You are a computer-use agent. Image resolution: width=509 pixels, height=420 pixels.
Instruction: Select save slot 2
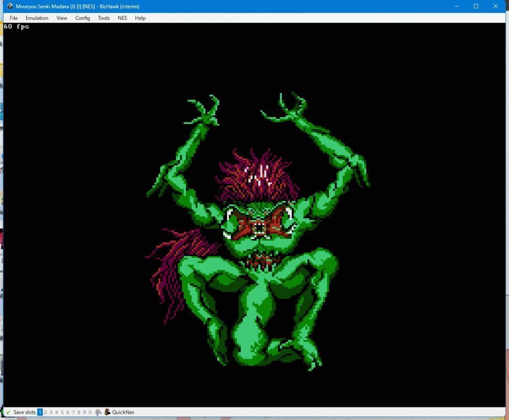tap(46, 412)
